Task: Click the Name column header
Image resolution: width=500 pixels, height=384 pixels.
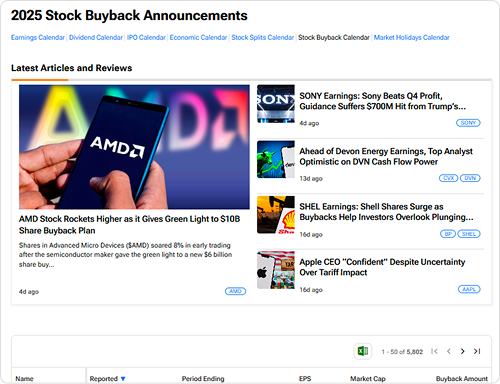Action: [x=24, y=379]
